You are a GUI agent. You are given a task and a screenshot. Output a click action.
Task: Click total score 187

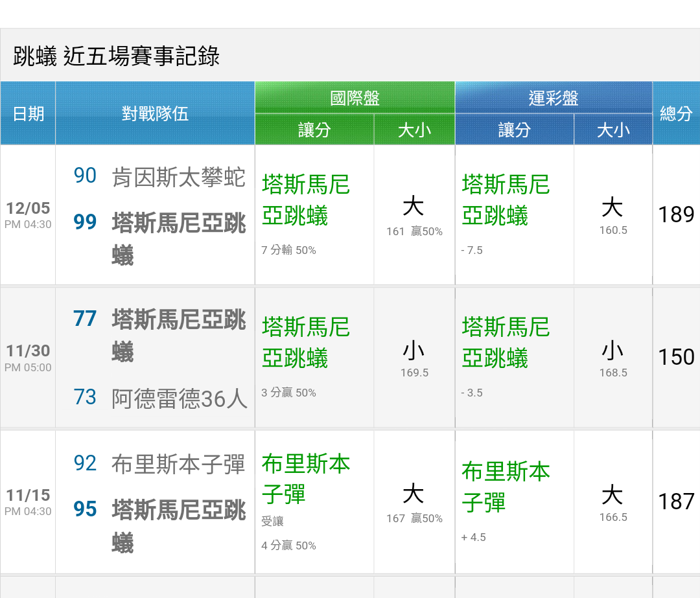pos(676,501)
